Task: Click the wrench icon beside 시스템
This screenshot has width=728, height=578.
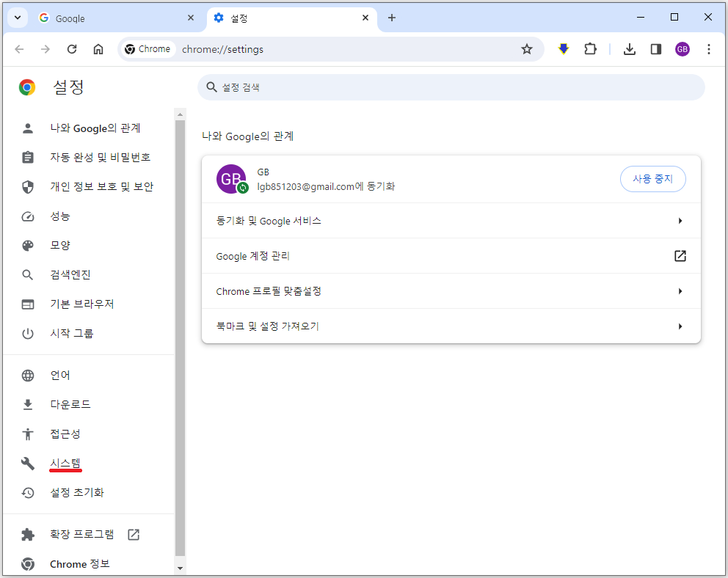Action: point(28,463)
